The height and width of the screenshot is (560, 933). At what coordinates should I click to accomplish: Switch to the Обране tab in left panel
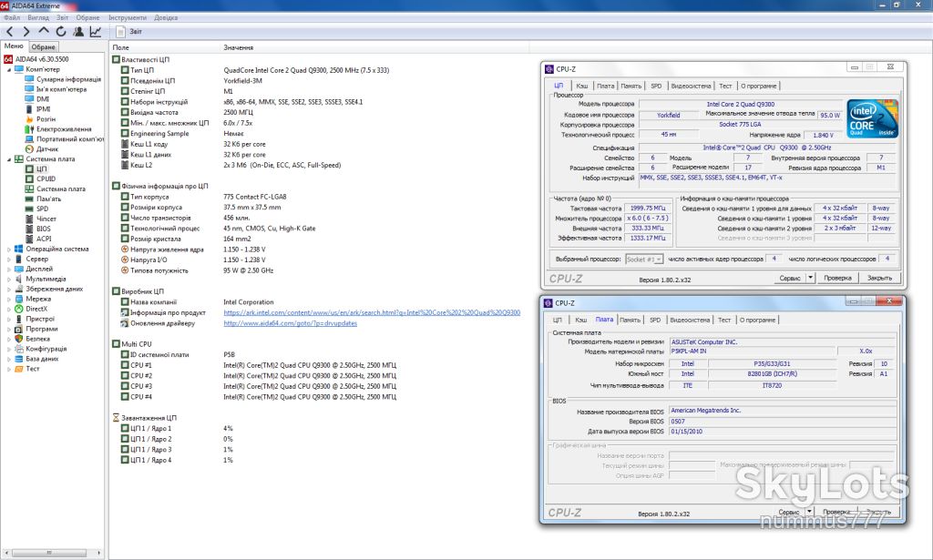[x=44, y=47]
